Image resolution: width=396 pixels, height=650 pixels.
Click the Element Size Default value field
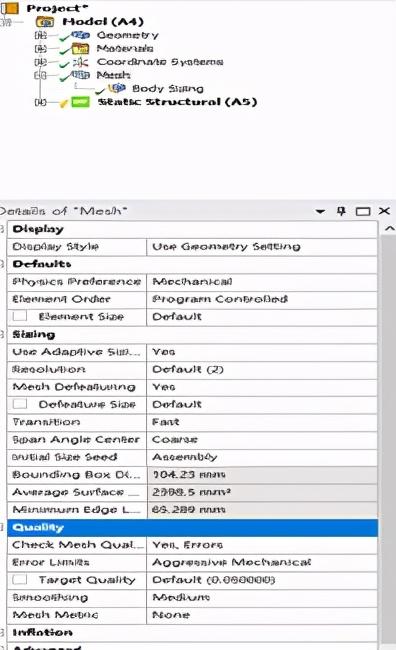pyautogui.click(x=262, y=317)
